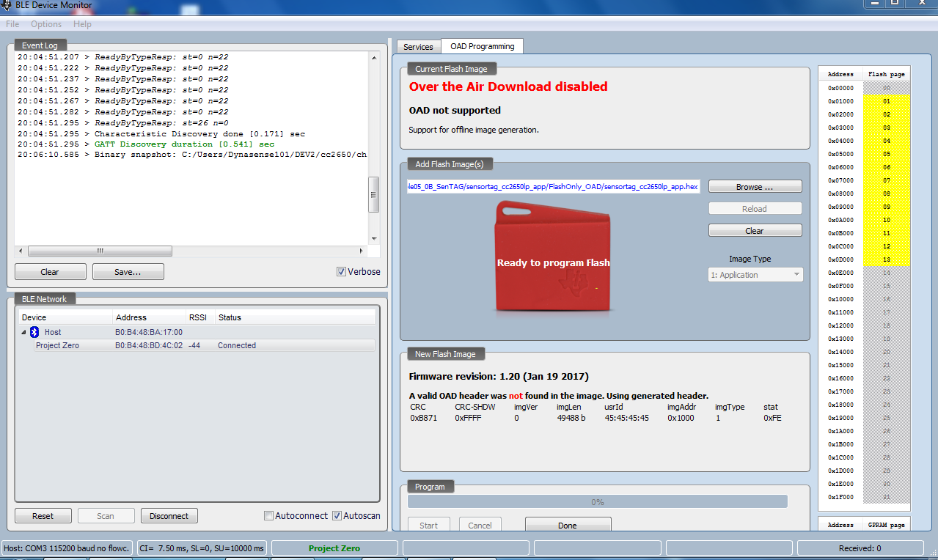
Task: Open the File menu
Action: click(12, 24)
